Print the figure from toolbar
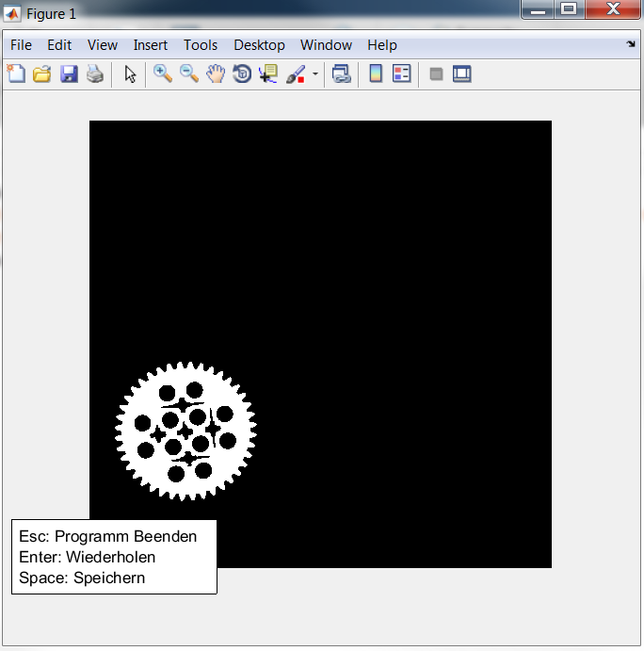644x651 pixels. [95, 73]
